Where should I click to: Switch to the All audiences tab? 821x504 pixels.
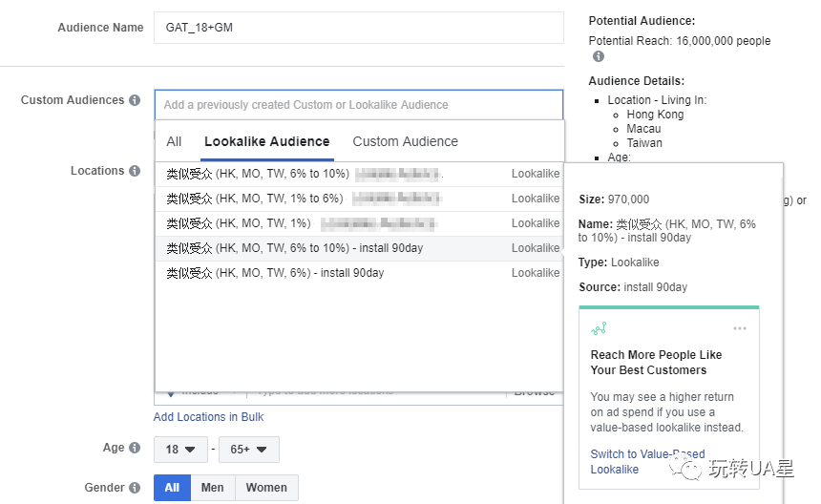[174, 141]
